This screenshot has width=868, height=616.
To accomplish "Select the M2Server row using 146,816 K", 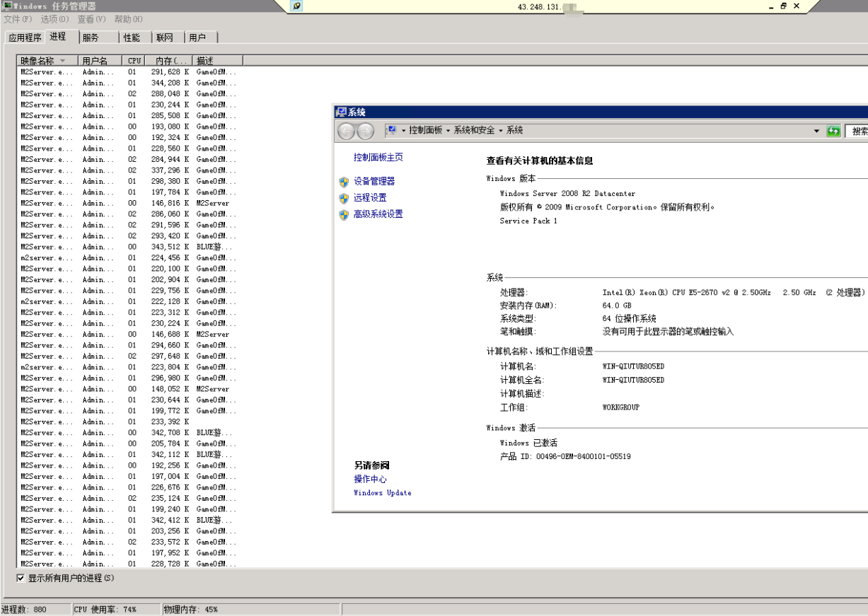I will [129, 203].
